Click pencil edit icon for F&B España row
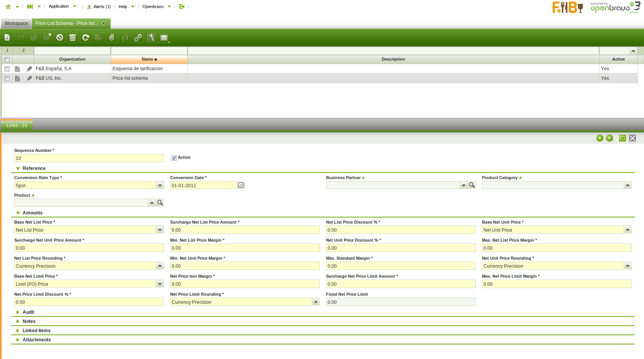This screenshot has height=359, width=644. click(29, 69)
